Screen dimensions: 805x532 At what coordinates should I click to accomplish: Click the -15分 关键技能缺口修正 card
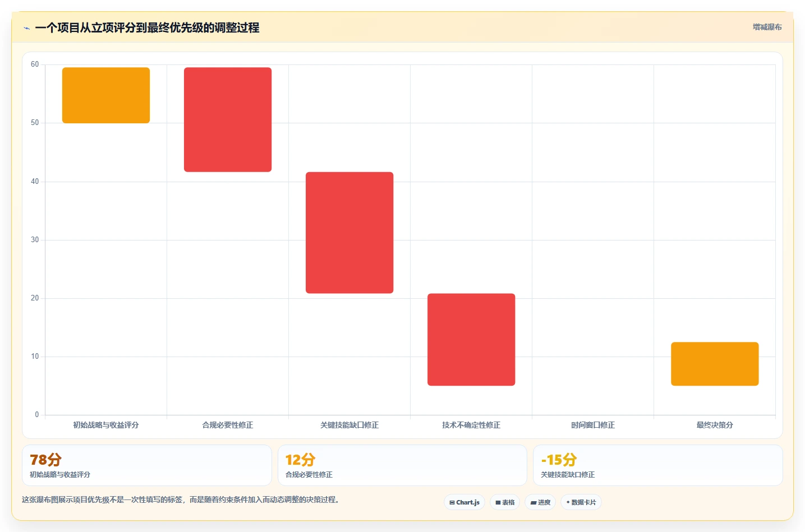(x=657, y=465)
